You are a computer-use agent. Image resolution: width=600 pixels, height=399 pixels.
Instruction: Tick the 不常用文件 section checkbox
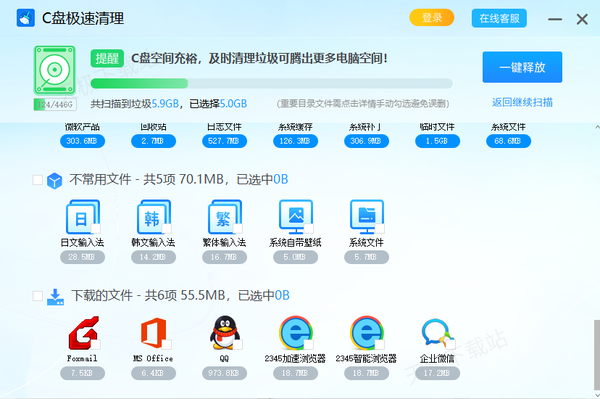[x=38, y=180]
